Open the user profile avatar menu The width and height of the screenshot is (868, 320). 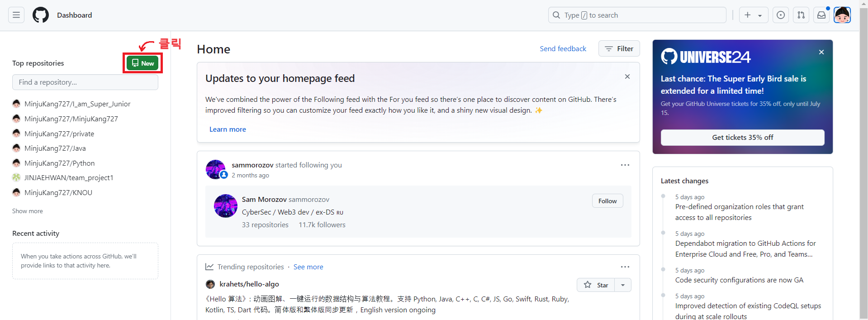842,15
